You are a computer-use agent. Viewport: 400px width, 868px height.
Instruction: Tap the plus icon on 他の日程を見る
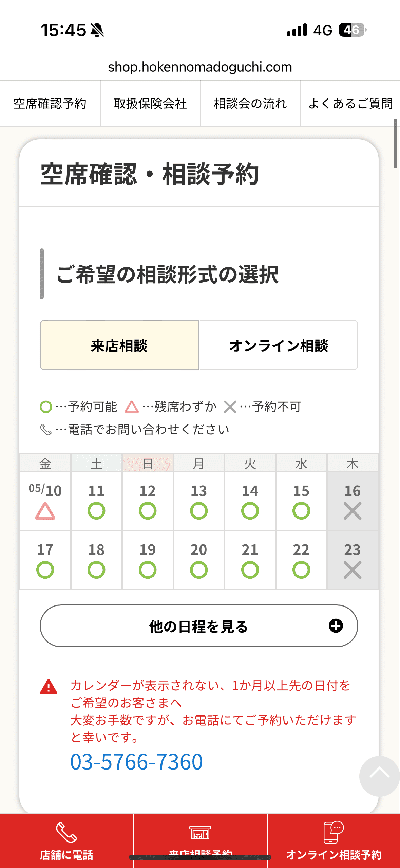[x=336, y=626]
